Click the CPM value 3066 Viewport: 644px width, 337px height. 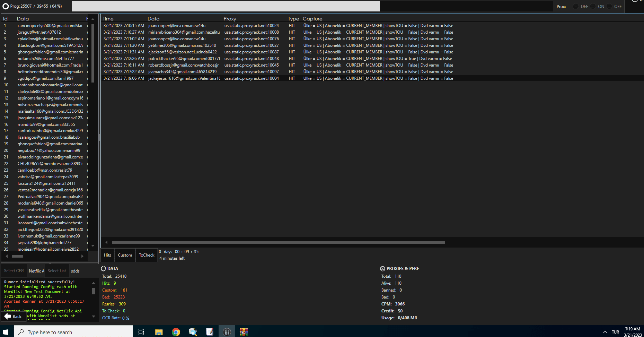(x=400, y=304)
